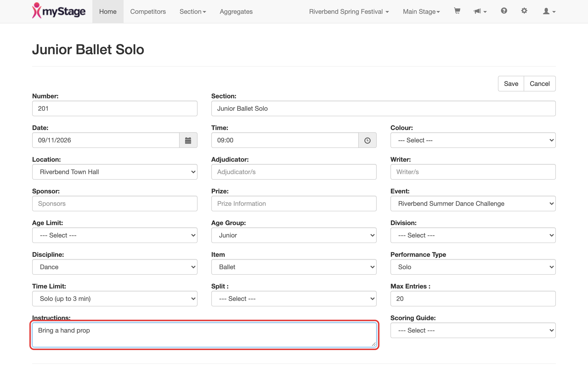Open the Item dropdown showing Ballet
The height and width of the screenshot is (373, 588).
(x=294, y=267)
